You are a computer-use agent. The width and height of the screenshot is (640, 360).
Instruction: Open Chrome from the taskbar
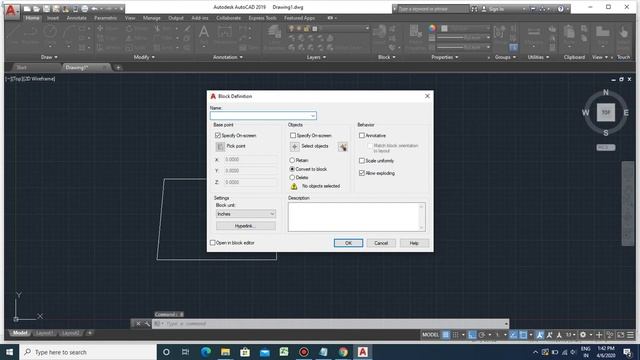click(343, 352)
